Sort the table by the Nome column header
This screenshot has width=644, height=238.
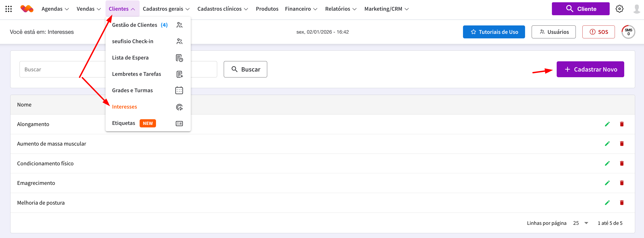click(x=24, y=105)
